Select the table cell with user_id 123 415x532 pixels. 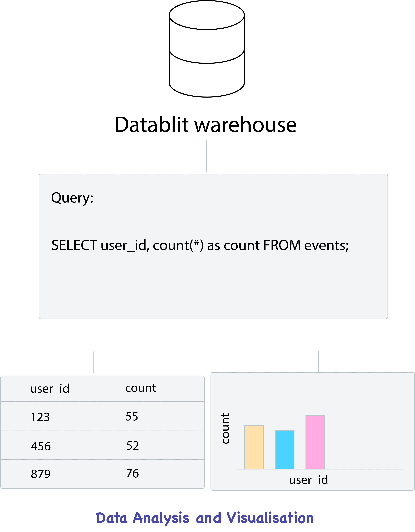(x=40, y=417)
